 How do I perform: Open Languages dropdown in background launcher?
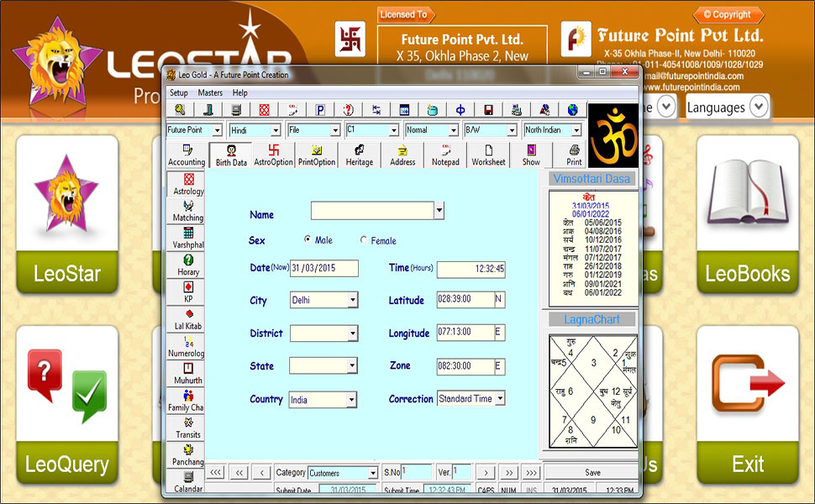pos(727,107)
